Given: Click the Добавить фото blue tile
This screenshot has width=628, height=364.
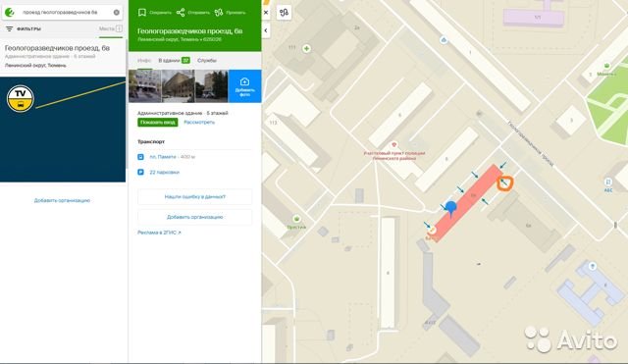Looking at the screenshot, I should pyautogui.click(x=244, y=86).
